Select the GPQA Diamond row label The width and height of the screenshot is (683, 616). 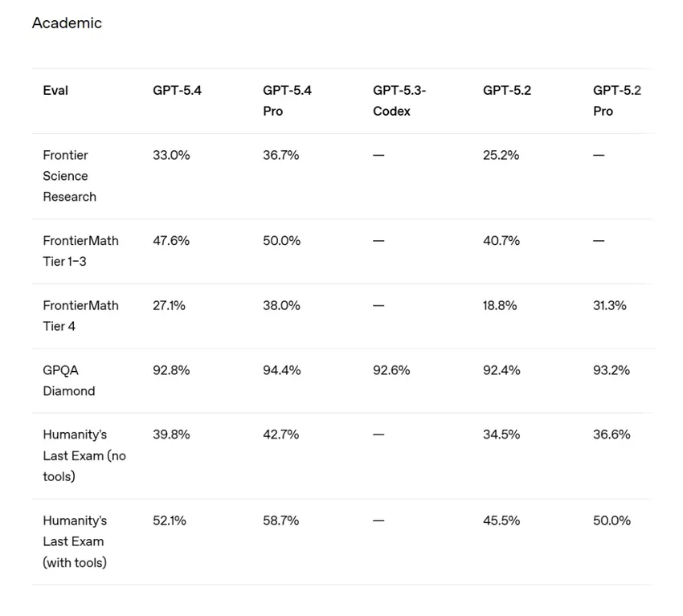[x=68, y=381]
